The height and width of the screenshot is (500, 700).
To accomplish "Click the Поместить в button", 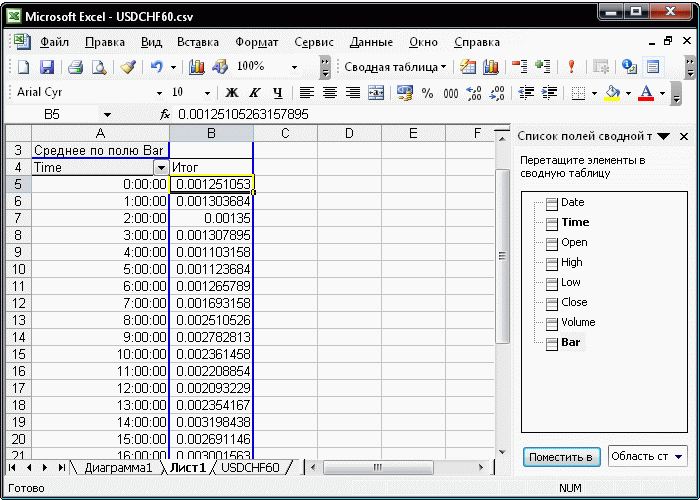I will [560, 457].
